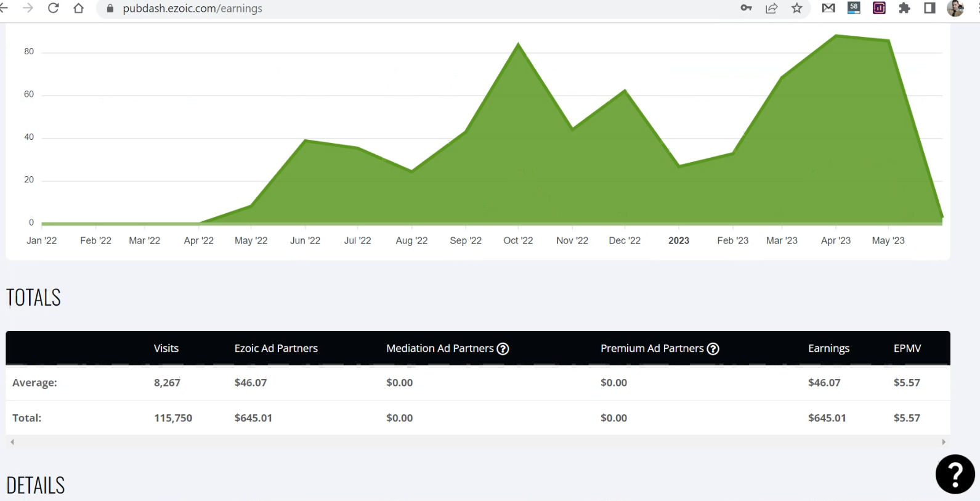Image resolution: width=980 pixels, height=501 pixels.
Task: Click Total row Earnings value $645.01
Action: [x=827, y=418]
